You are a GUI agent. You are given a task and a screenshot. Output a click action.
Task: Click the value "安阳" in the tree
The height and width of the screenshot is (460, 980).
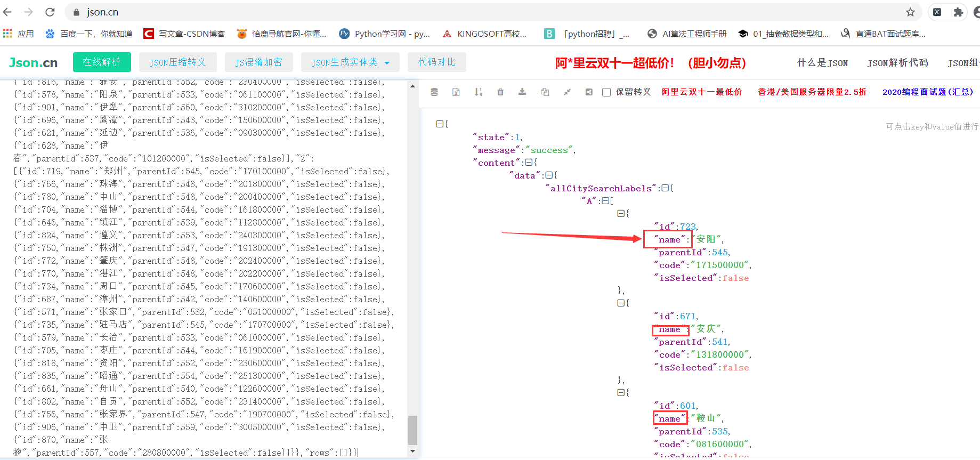707,239
